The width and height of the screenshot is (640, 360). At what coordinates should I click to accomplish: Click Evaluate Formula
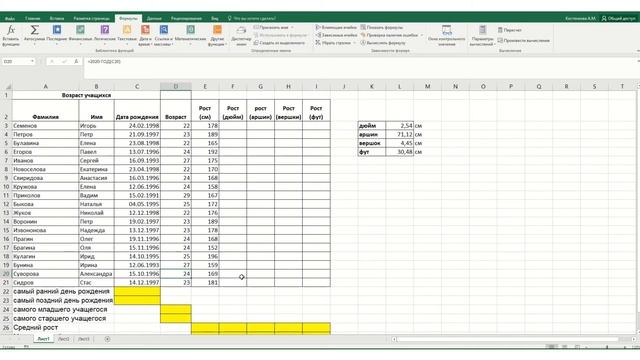coord(383,42)
